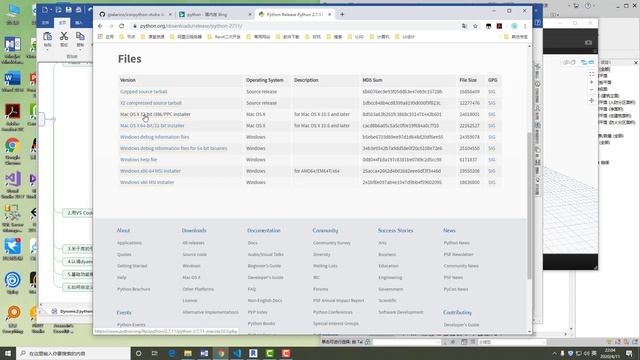Open the Contributing footer heading
Screen dimensions: 640x360
(x=457, y=312)
